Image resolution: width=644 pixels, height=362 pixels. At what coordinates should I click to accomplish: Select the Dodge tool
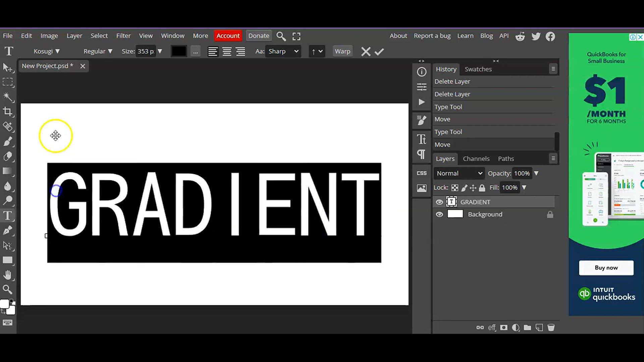(8, 200)
